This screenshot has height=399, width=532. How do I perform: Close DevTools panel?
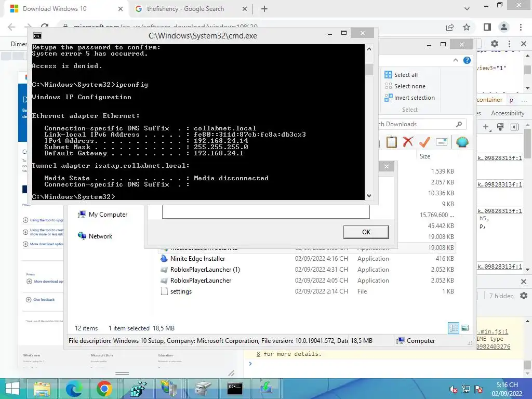524,44
